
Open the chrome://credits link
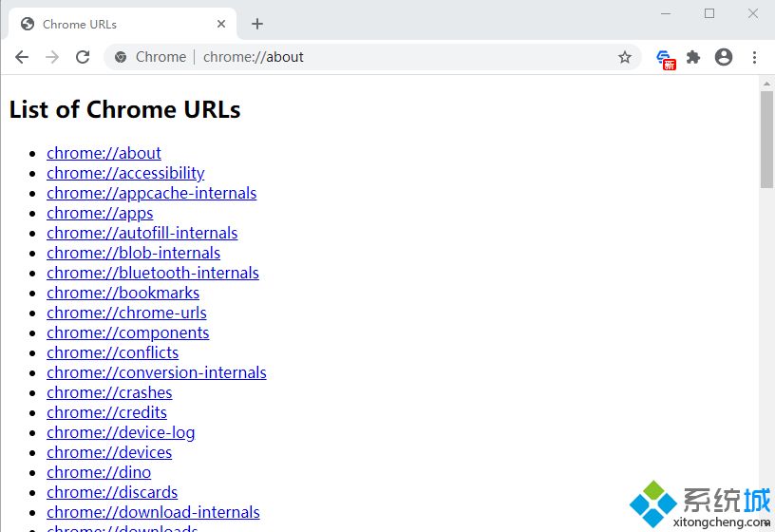point(106,412)
